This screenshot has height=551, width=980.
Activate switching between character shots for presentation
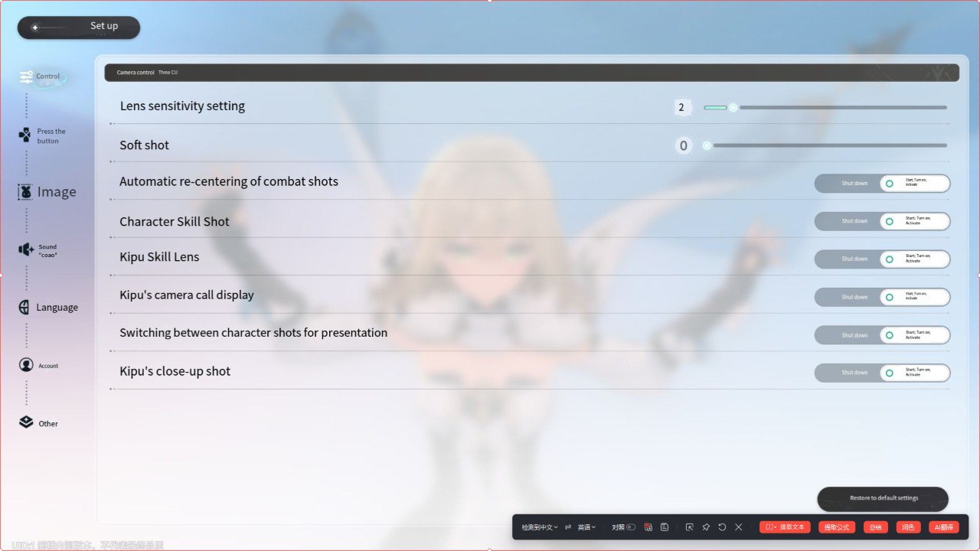pos(915,335)
